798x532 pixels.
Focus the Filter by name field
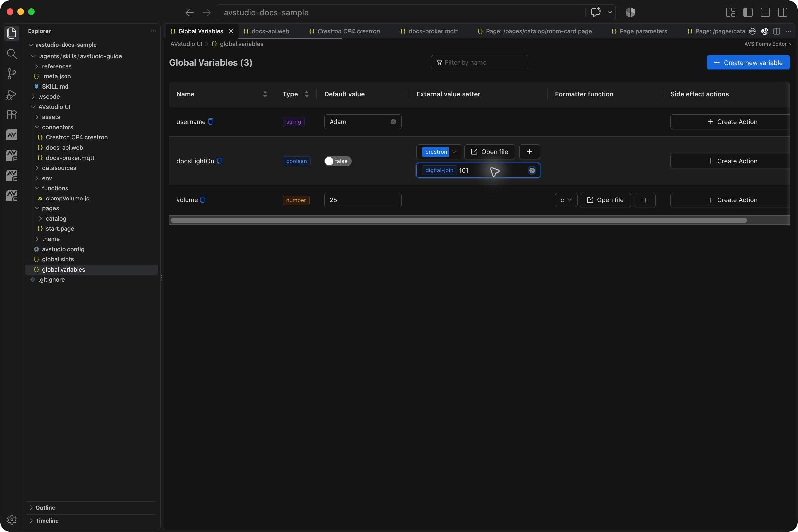tap(479, 63)
